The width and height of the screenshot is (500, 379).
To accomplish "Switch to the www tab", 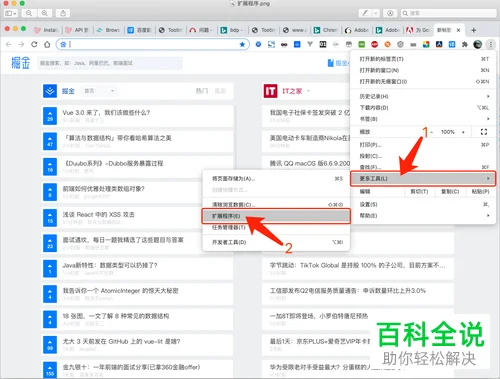I will [295, 30].
